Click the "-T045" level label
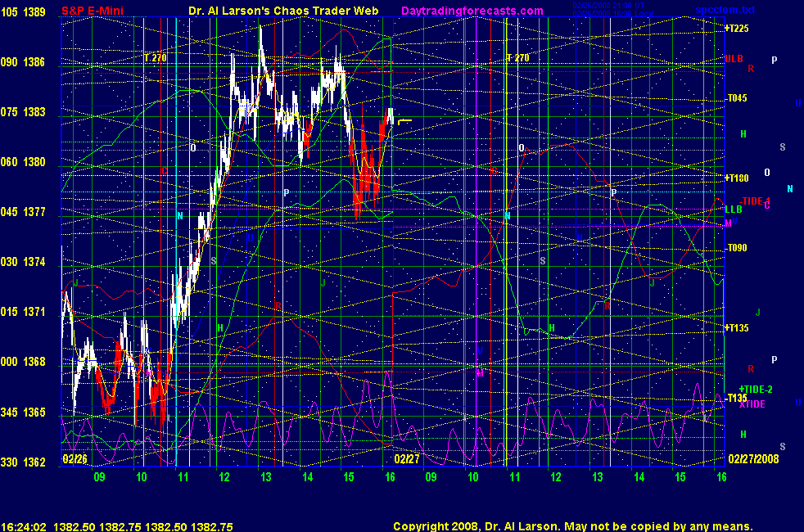The height and width of the screenshot is (532, 804). pos(737,98)
